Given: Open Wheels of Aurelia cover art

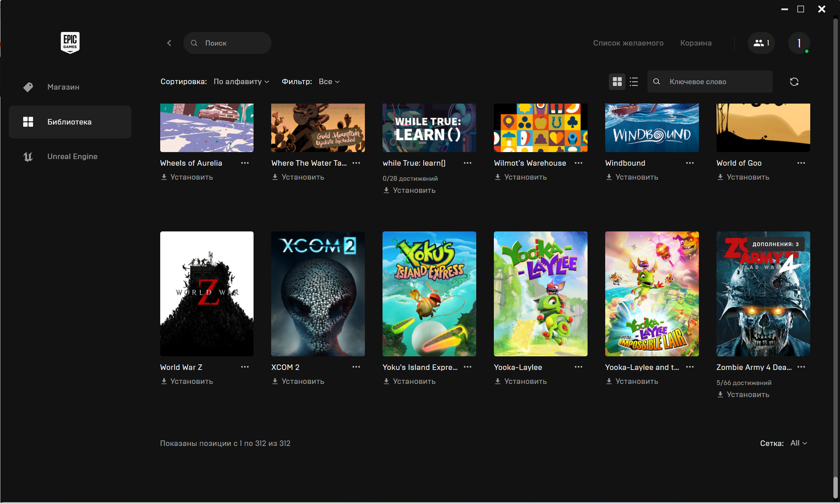Looking at the screenshot, I should [x=207, y=128].
